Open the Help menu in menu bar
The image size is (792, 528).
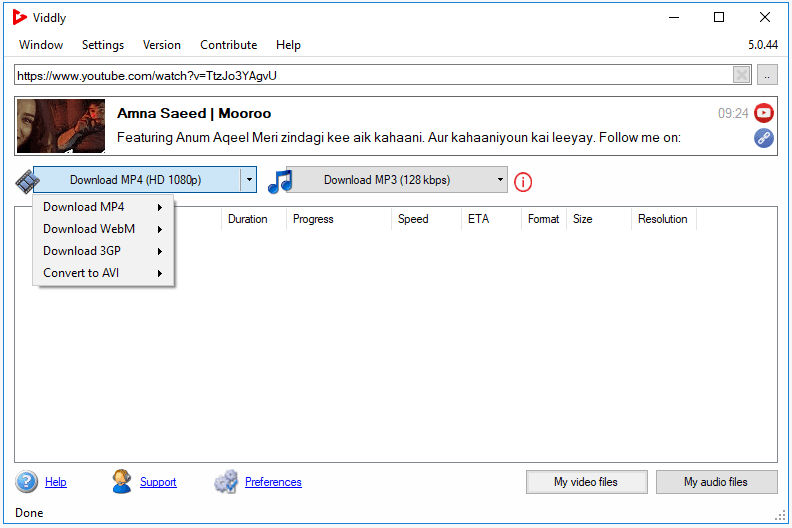[288, 45]
